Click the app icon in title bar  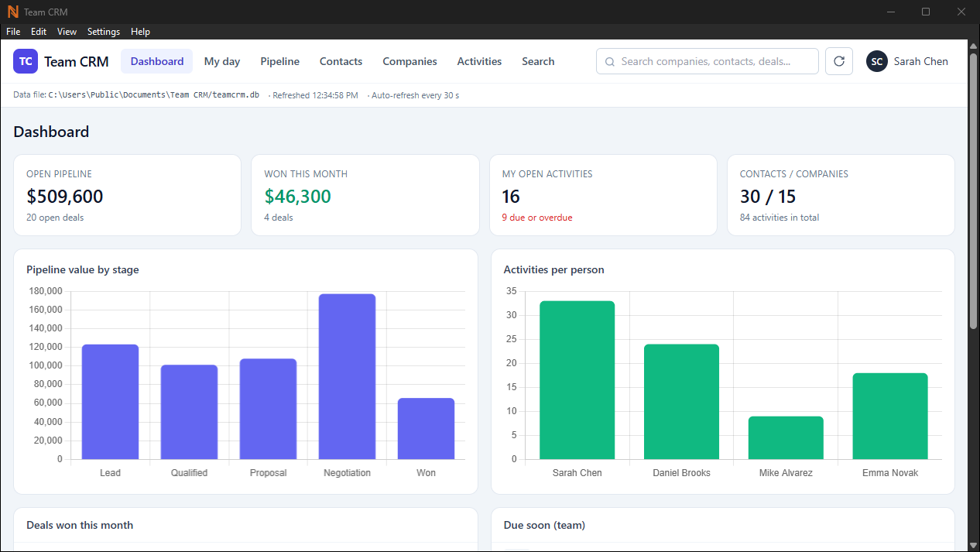tap(12, 12)
